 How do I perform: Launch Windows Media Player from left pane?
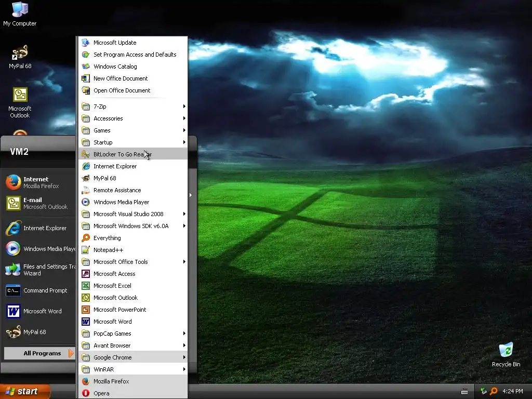pyautogui.click(x=40, y=249)
